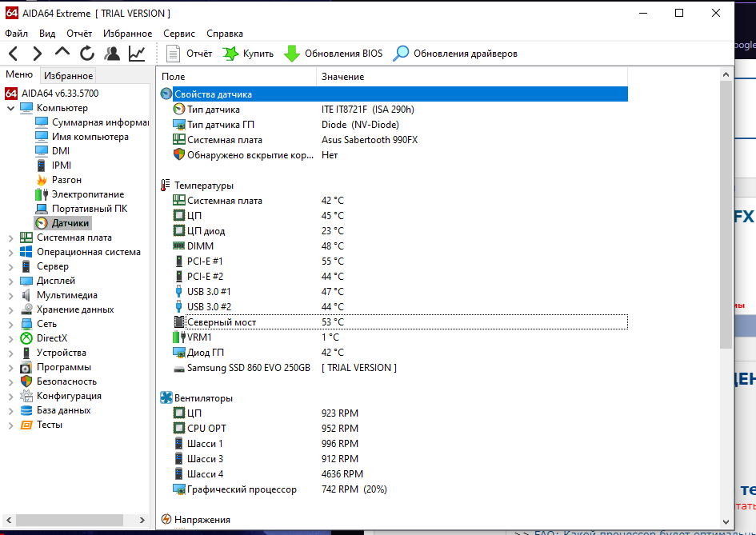The height and width of the screenshot is (535, 756).
Task: Click sidebar horizontal scrollbar right arrow
Action: (x=142, y=520)
